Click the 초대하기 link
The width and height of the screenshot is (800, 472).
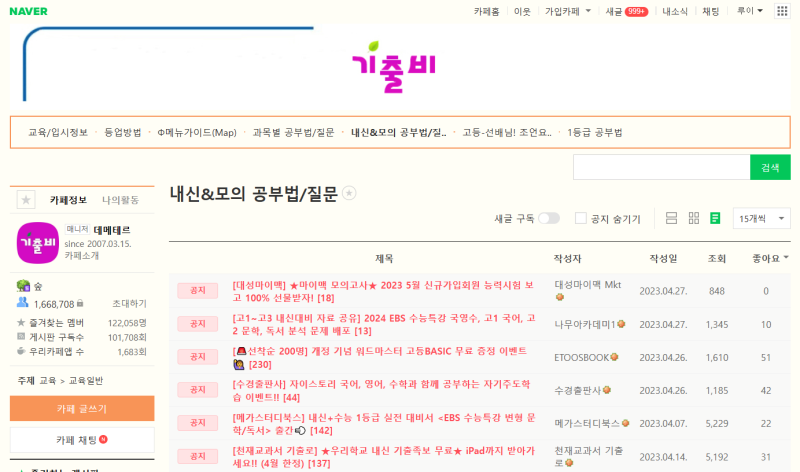tap(129, 304)
